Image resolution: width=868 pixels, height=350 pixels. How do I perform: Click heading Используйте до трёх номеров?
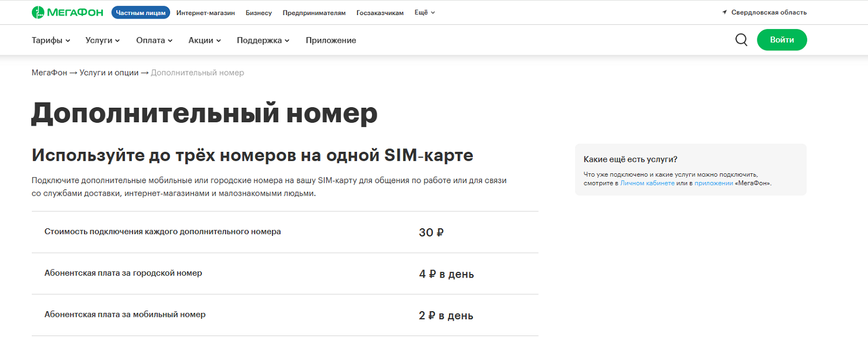[252, 155]
